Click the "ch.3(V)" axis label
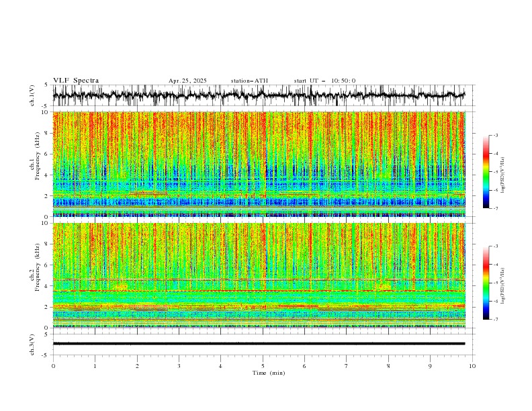Screen dimensions: 532x411 tap(32, 345)
